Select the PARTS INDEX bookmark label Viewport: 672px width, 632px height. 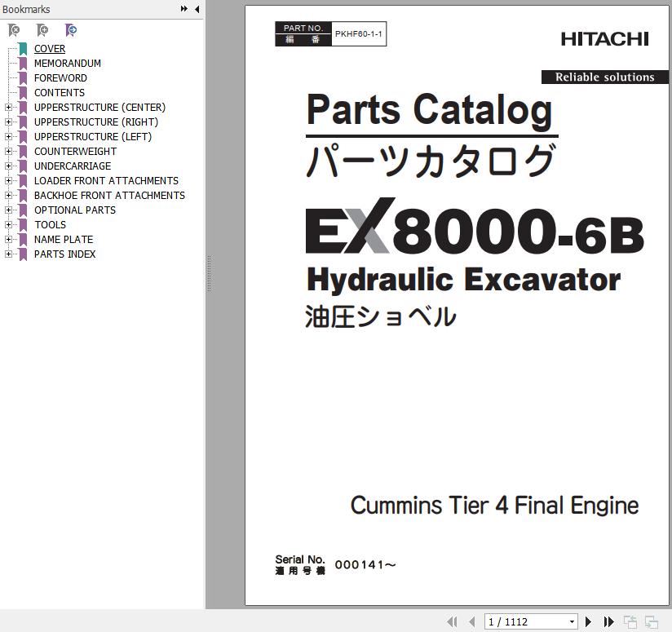tap(64, 254)
